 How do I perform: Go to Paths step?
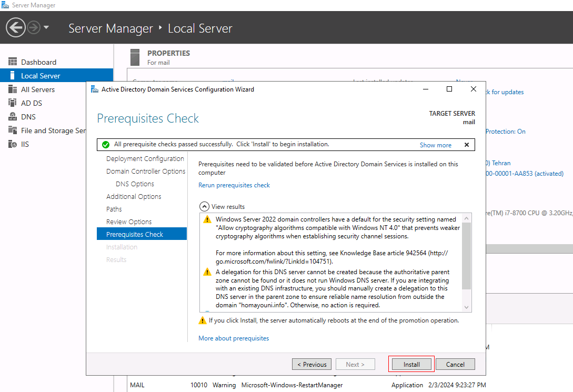pyautogui.click(x=114, y=209)
